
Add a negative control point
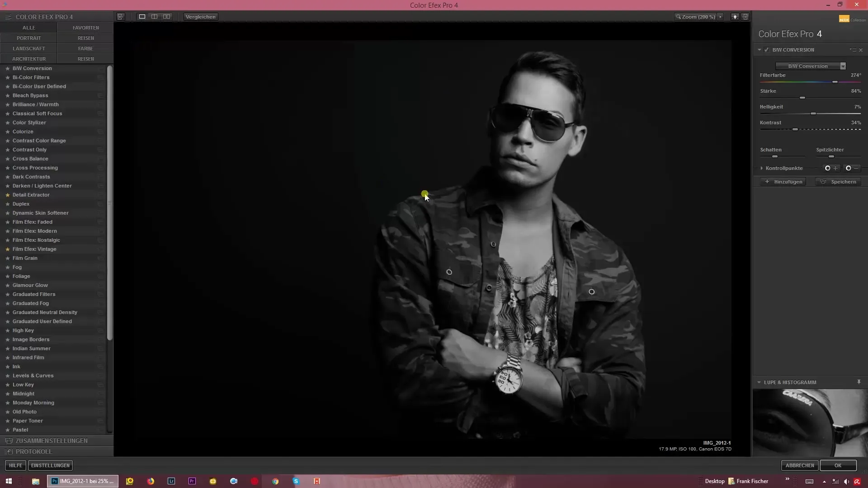852,168
